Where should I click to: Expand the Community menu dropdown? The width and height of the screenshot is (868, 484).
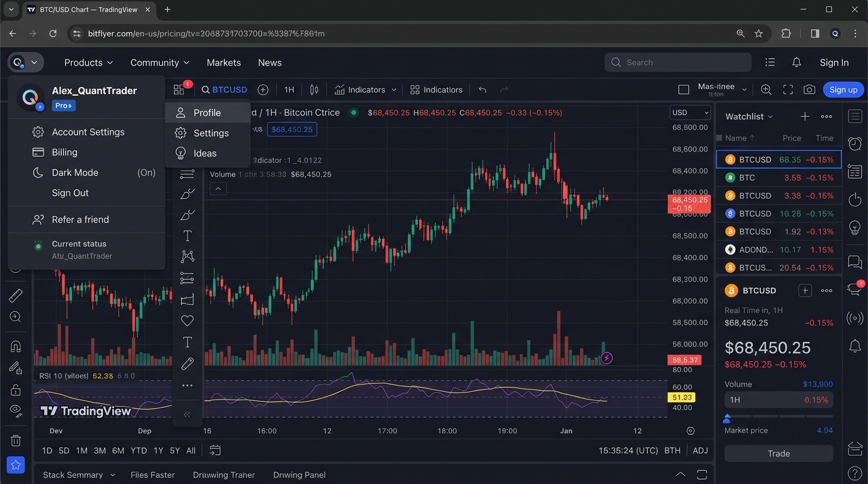160,62
